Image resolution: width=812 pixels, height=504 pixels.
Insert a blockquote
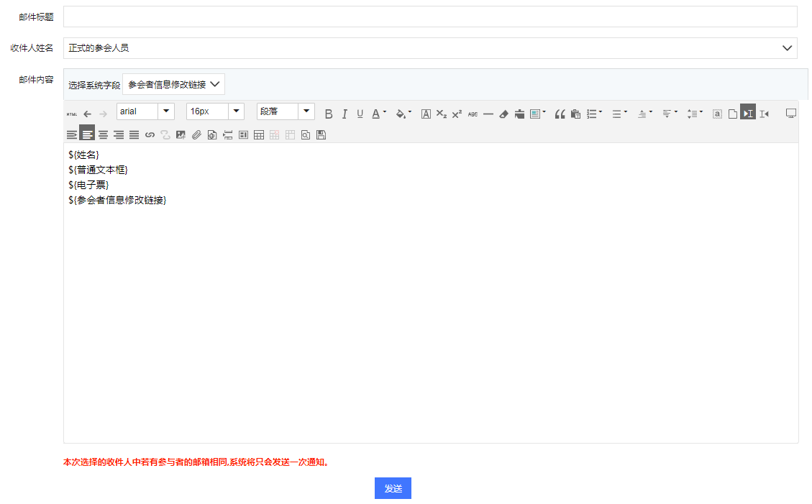coord(560,114)
